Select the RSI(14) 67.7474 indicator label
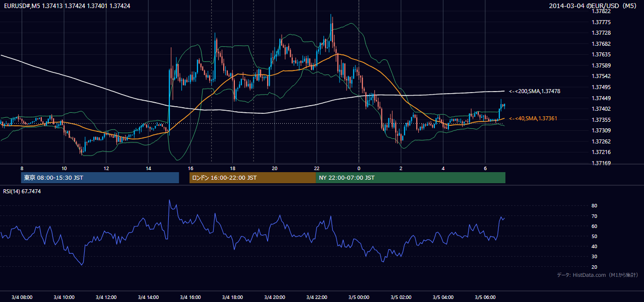Viewport: 644px width, 302px height. click(22, 191)
